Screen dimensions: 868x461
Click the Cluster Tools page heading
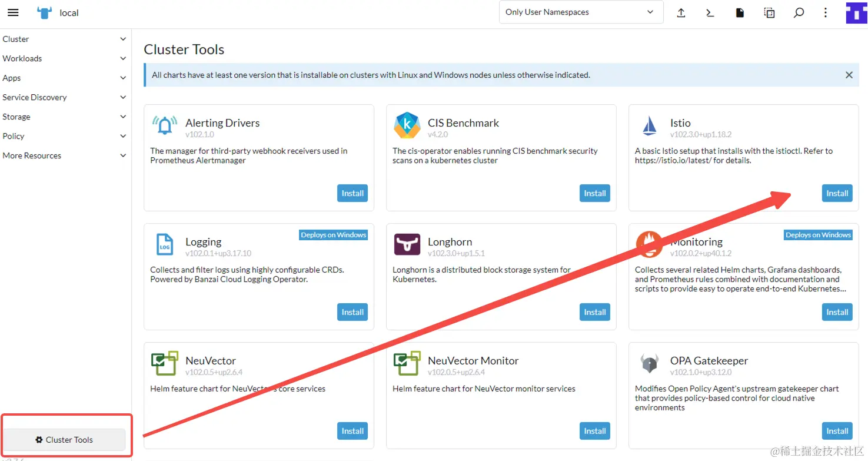click(x=184, y=49)
